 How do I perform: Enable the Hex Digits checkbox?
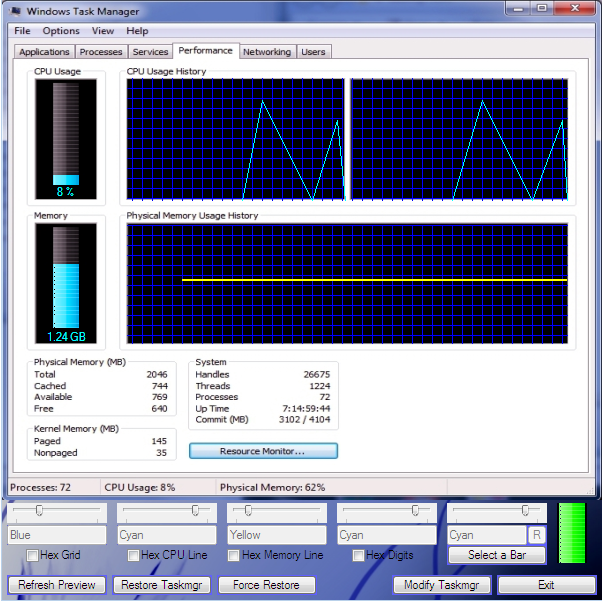358,555
